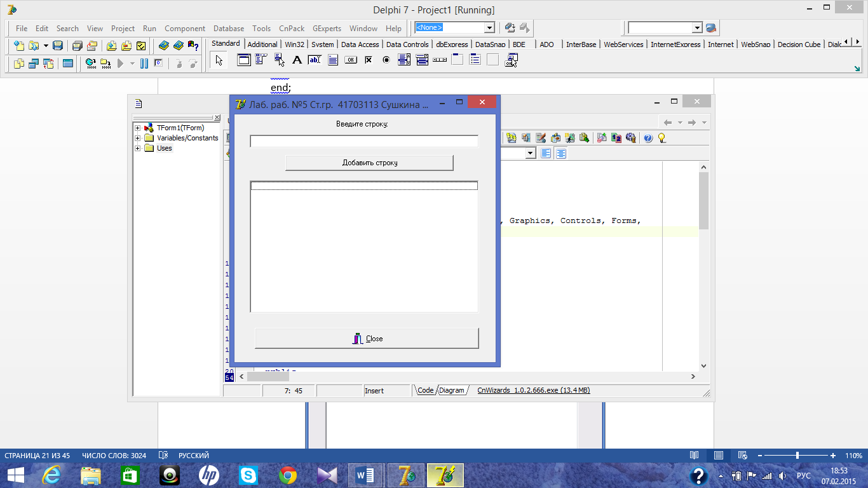Open the File menu
This screenshot has width=868, height=488.
(22, 29)
